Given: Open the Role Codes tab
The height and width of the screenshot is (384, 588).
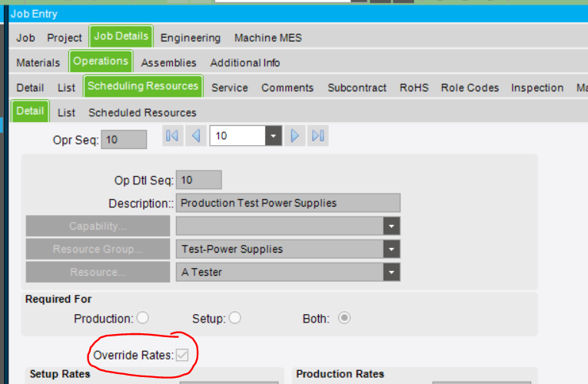Looking at the screenshot, I should (x=470, y=88).
